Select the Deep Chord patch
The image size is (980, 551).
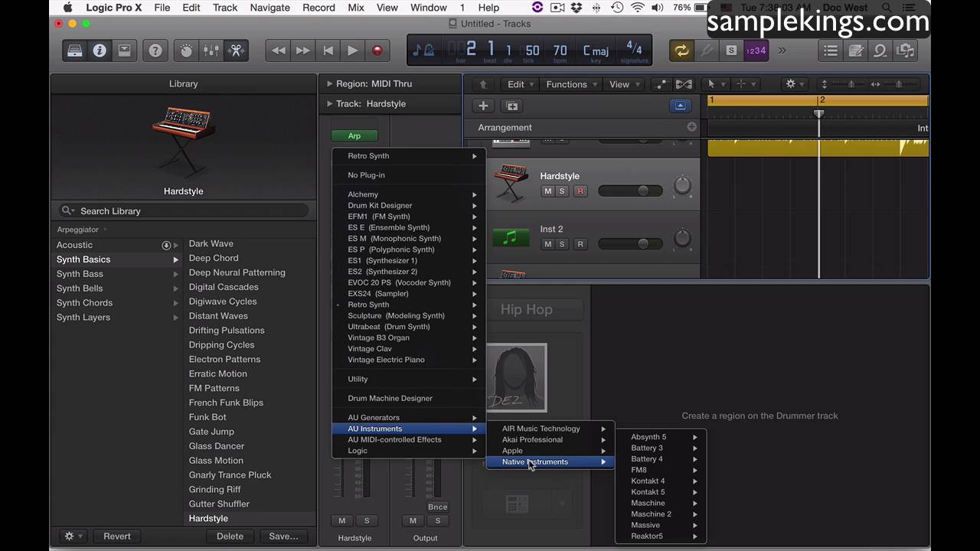click(214, 258)
